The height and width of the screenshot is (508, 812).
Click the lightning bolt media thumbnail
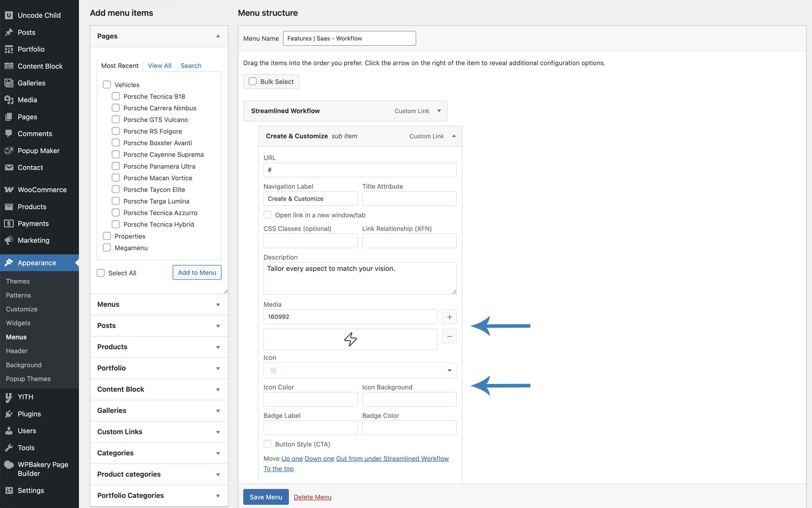350,339
